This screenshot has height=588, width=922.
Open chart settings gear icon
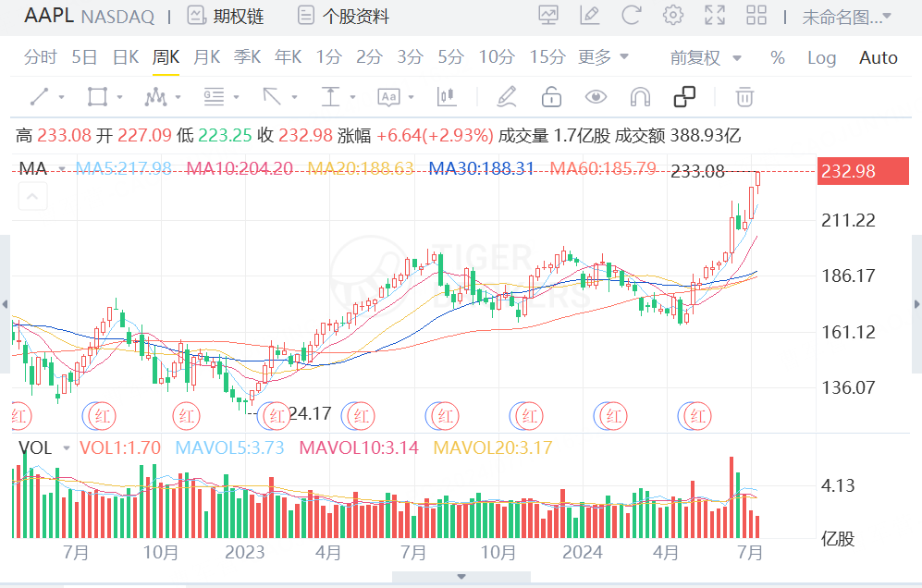pyautogui.click(x=672, y=16)
